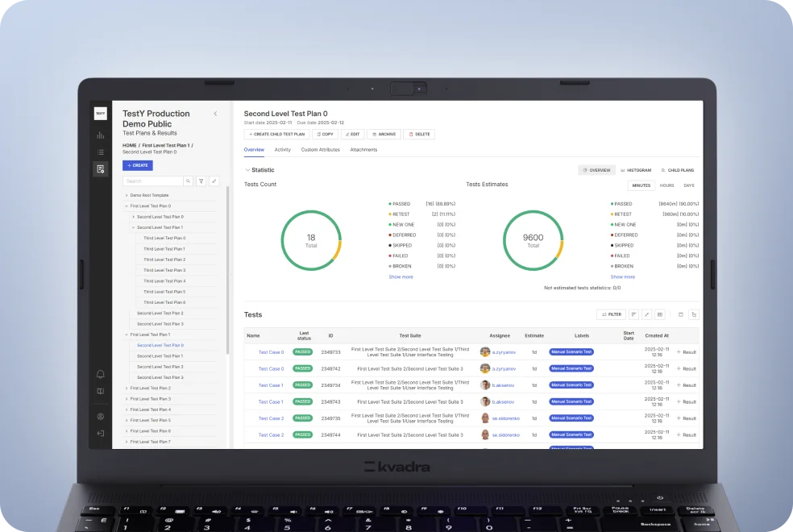This screenshot has width=793, height=532.
Task: Click the notifications bell icon
Action: point(101,374)
